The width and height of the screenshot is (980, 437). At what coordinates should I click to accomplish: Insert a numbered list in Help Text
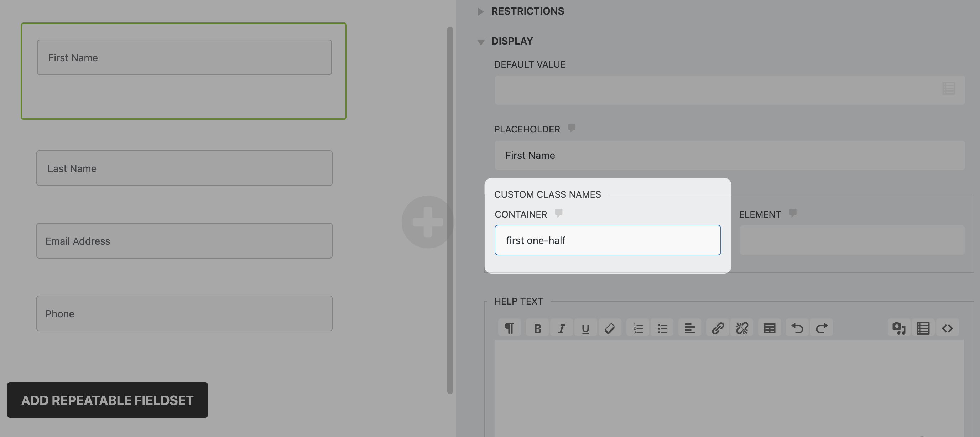click(x=638, y=328)
